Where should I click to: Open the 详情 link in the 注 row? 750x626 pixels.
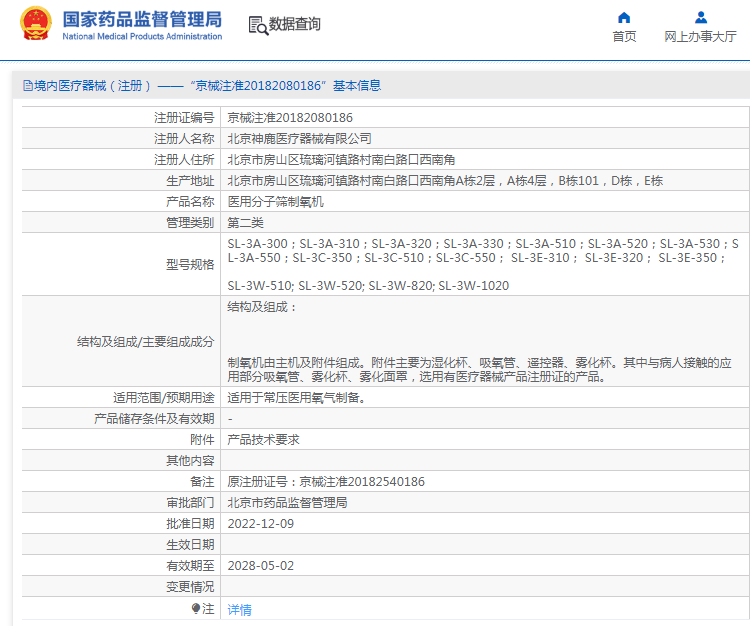pos(239,609)
